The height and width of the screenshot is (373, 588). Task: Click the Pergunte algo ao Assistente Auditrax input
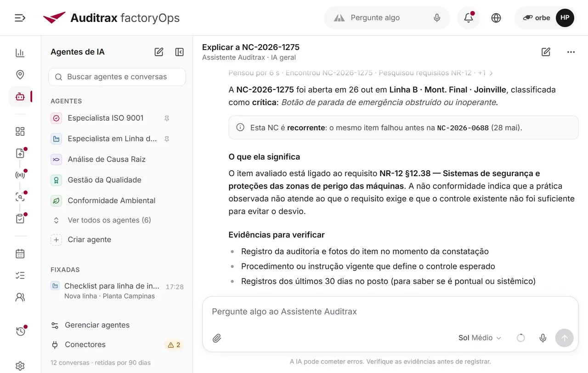coord(390,312)
